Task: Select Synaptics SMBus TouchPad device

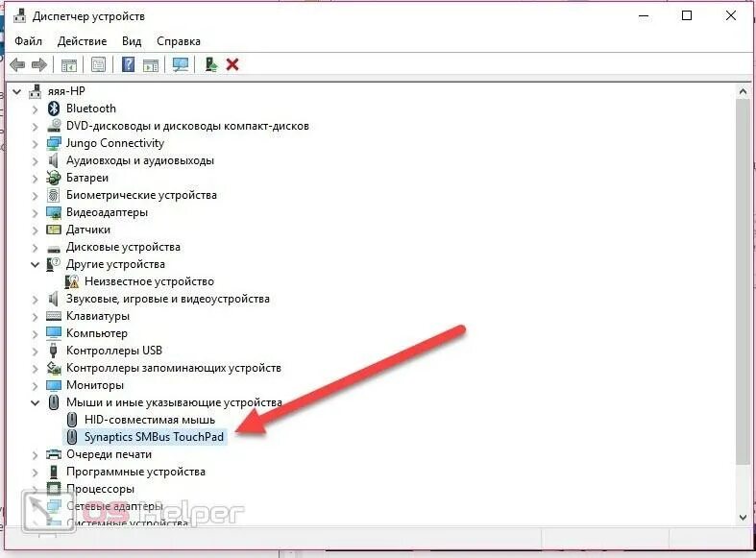Action: 154,437
